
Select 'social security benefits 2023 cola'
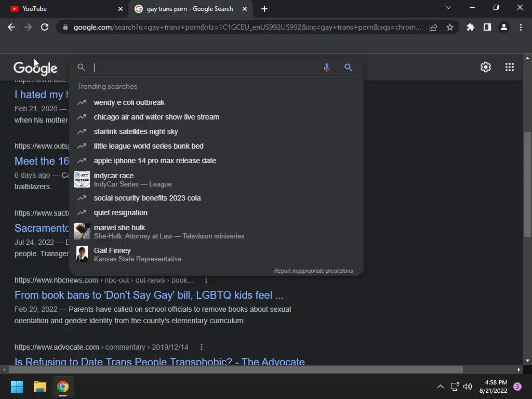point(216,198)
